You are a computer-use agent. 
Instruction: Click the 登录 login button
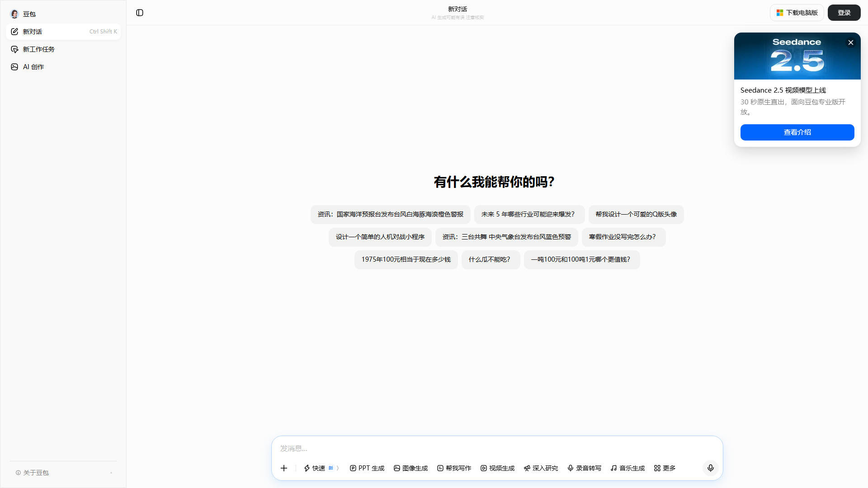pyautogui.click(x=844, y=13)
